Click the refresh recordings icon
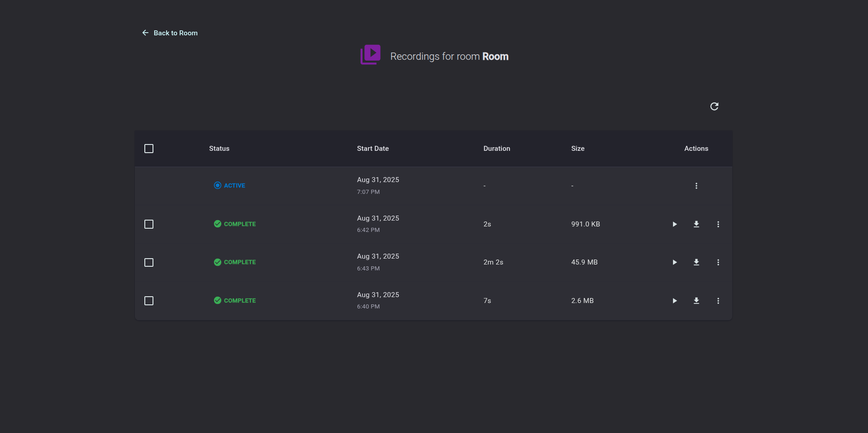Viewport: 868px width, 433px height. [x=714, y=106]
